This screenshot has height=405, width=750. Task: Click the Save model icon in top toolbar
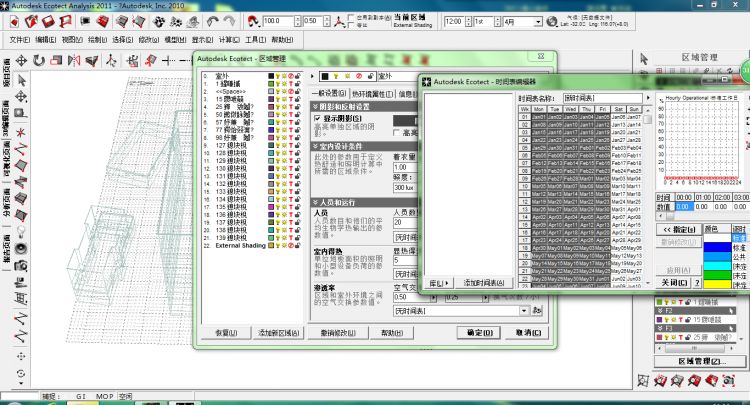tap(48, 22)
